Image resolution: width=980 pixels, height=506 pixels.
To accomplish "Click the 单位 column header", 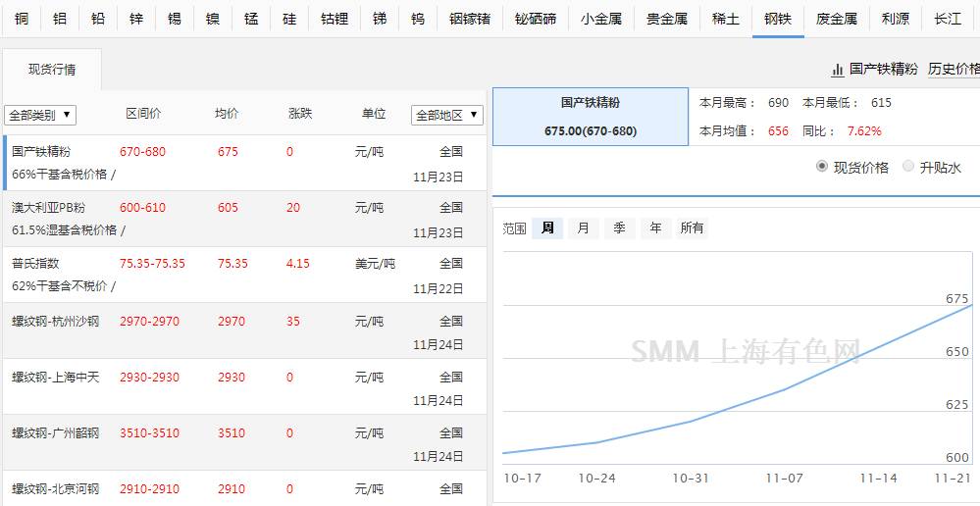I will (x=374, y=114).
